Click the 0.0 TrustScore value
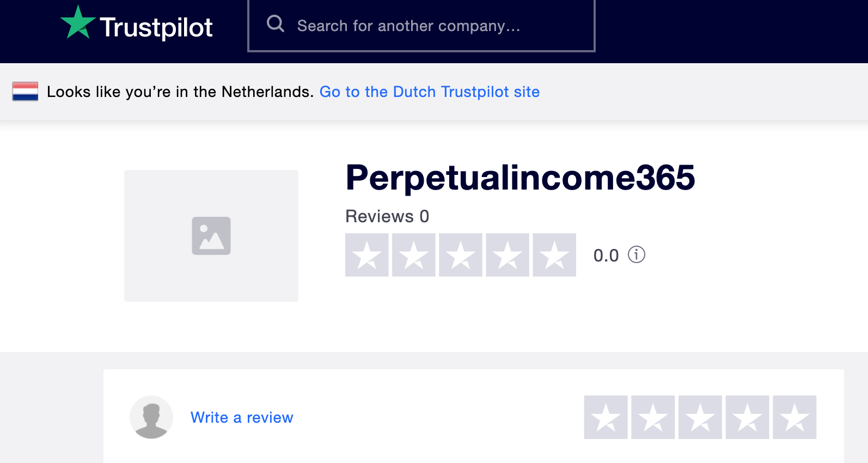 606,255
